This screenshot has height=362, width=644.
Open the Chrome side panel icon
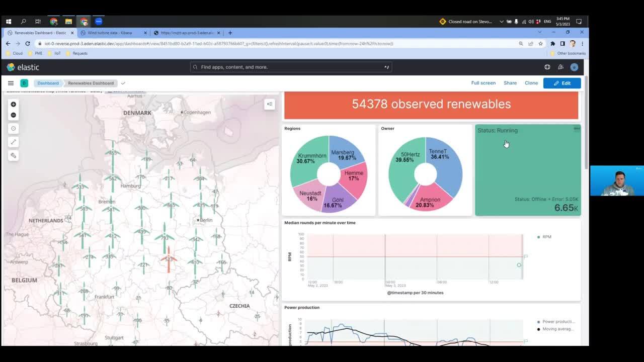(x=562, y=44)
